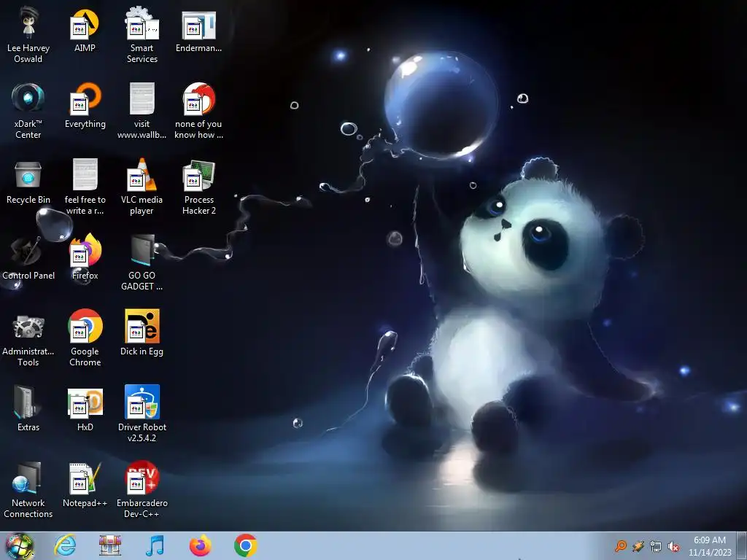
Task: Select the Recycle Bin icon
Action: click(x=28, y=182)
